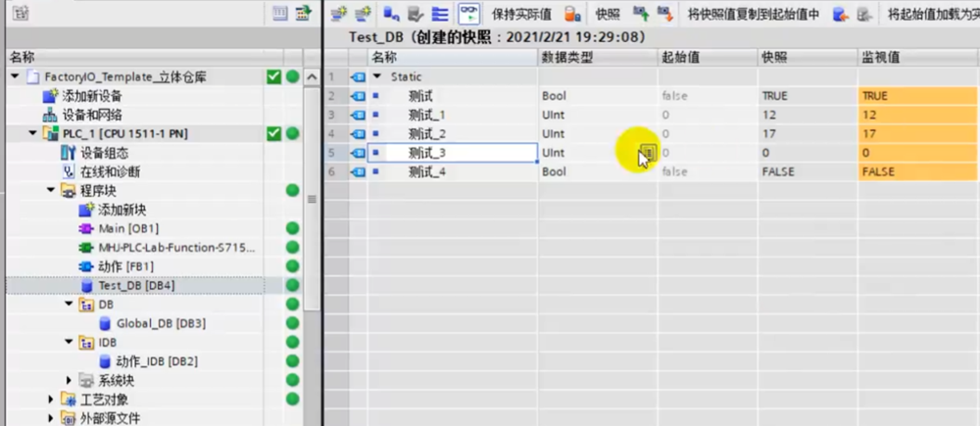Viewport: 980px width, 426px height.
Task: Collapse the Static section in the table
Action: [x=377, y=76]
